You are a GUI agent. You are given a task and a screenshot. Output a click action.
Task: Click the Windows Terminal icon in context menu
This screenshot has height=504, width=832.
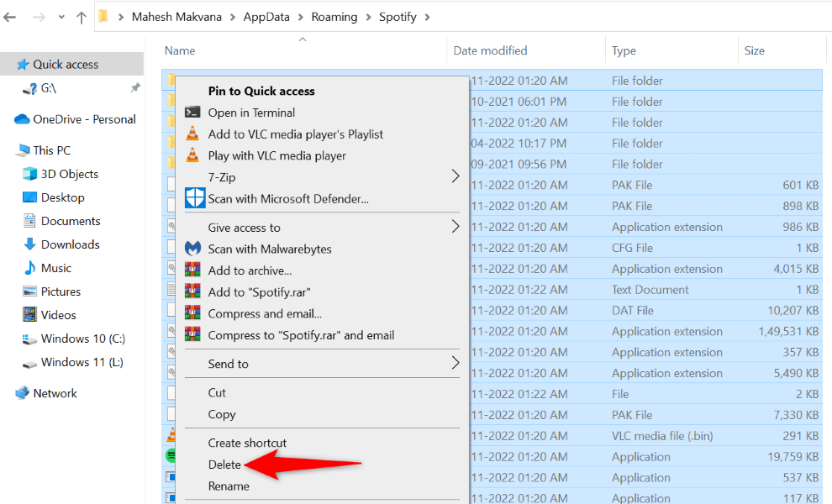tap(192, 113)
